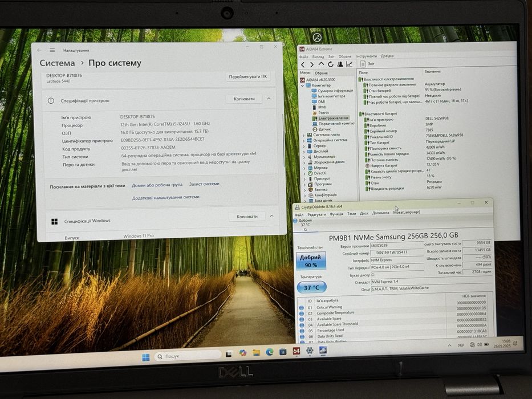Image resolution: width=532 pixels, height=399 pixels.
Task: Open Task View on taskbar
Action: (x=229, y=354)
